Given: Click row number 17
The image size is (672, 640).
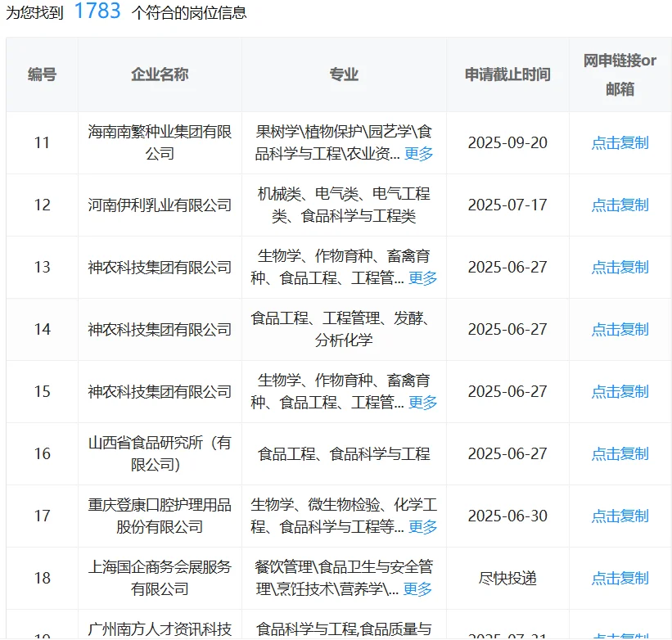Looking at the screenshot, I should 42,516.
